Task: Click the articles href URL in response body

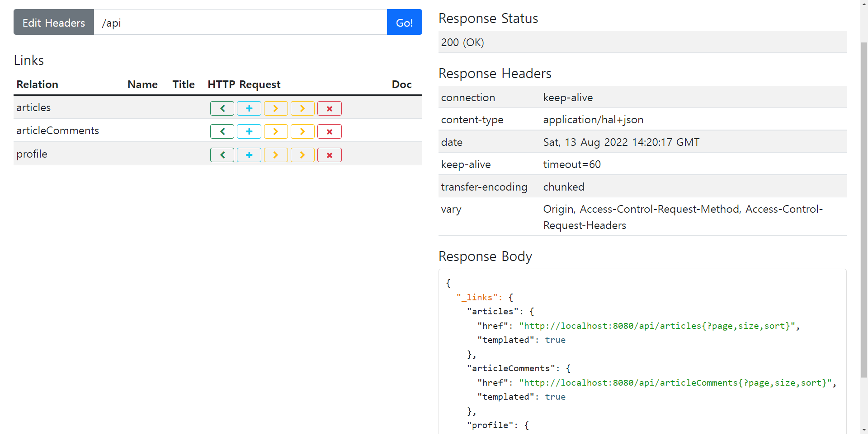Action: (657, 326)
